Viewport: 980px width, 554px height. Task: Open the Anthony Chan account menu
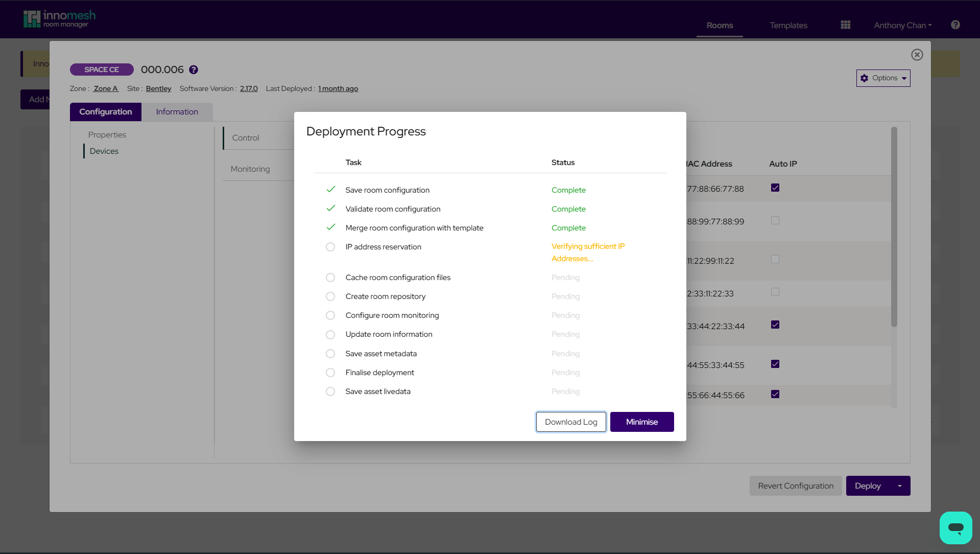tap(902, 25)
